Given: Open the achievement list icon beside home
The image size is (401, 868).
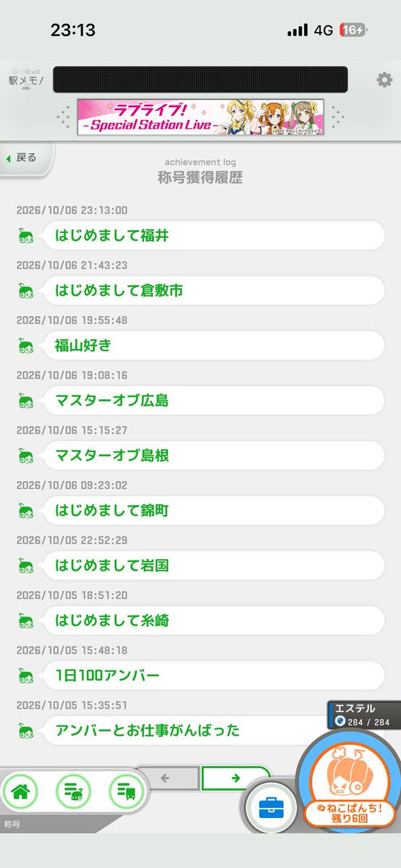Looking at the screenshot, I should 73,791.
